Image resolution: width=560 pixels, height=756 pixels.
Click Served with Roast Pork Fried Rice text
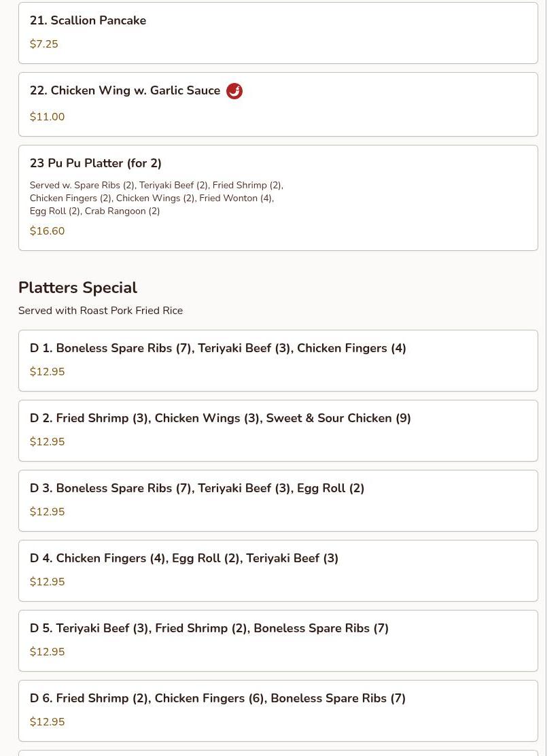101,311
